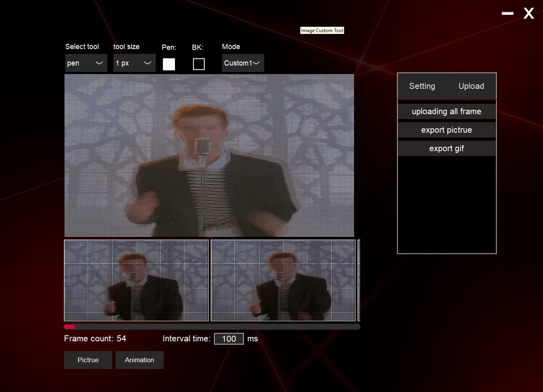The height and width of the screenshot is (392, 543).
Task: Open the Mode Custom1 dropdown
Action: tap(243, 63)
